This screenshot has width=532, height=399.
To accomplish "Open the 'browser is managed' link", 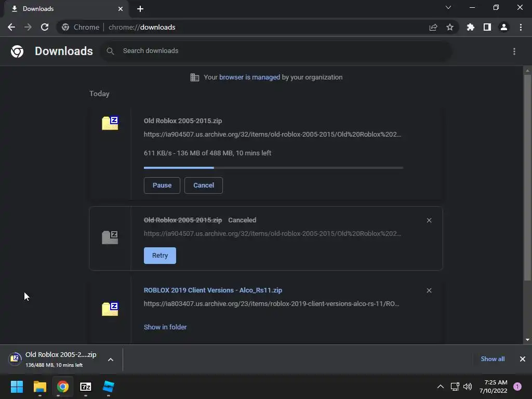I will [x=250, y=77].
